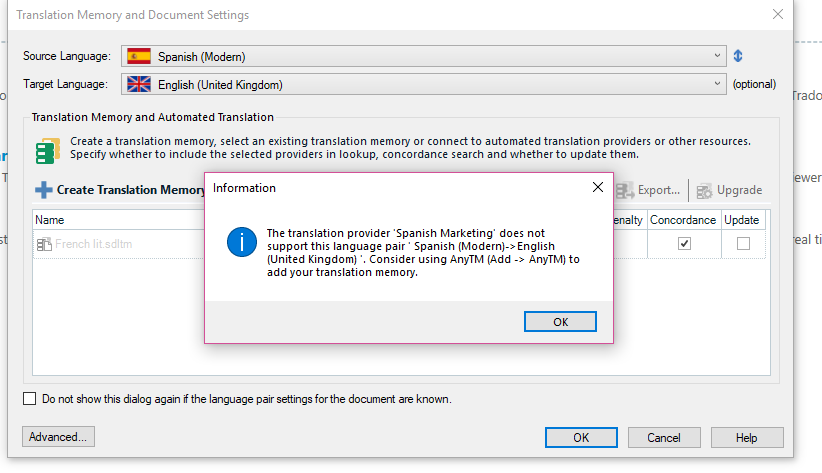Click the Name column header
This screenshot has height=473, width=822.
click(x=118, y=220)
